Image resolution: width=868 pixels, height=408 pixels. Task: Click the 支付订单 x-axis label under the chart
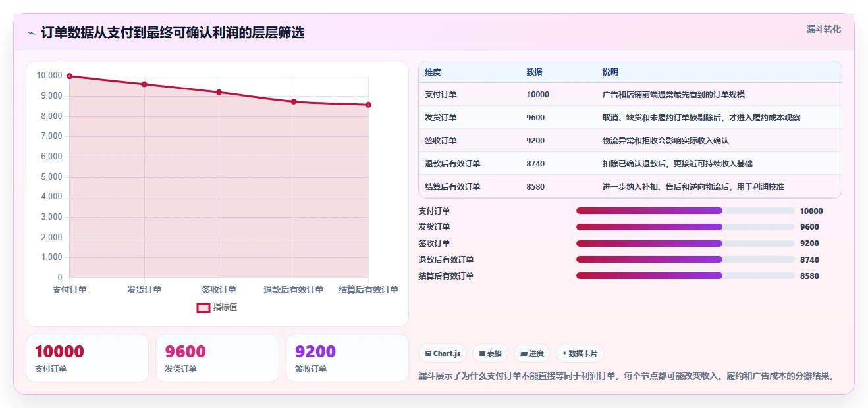coord(70,290)
